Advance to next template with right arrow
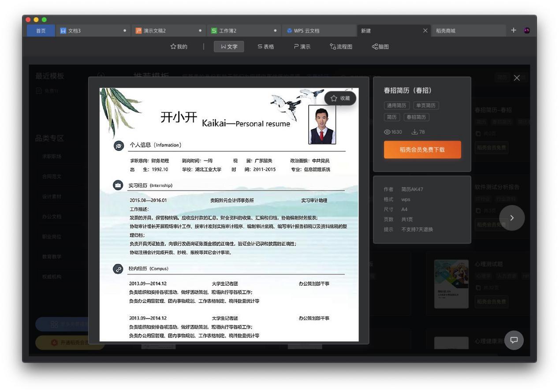Image resolution: width=559 pixels, height=392 pixels. [513, 218]
